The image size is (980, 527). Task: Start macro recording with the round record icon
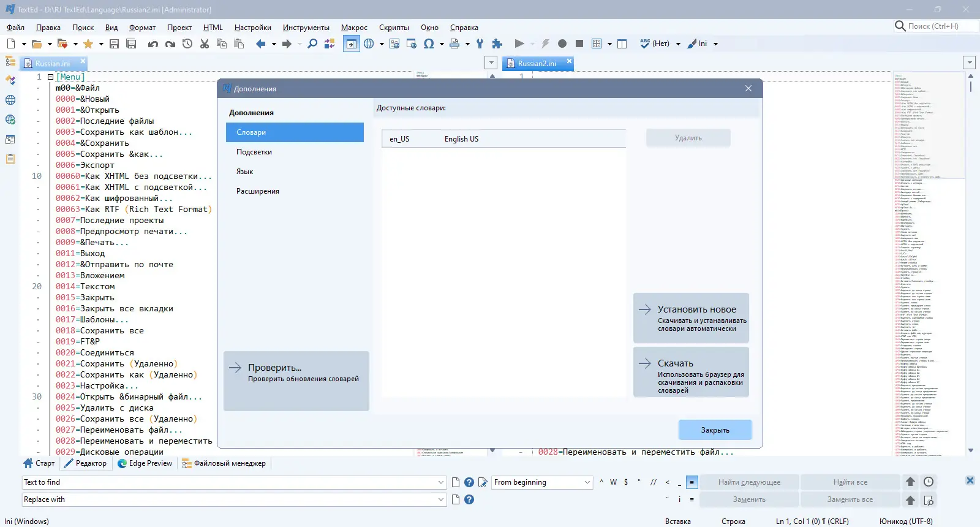coord(562,44)
